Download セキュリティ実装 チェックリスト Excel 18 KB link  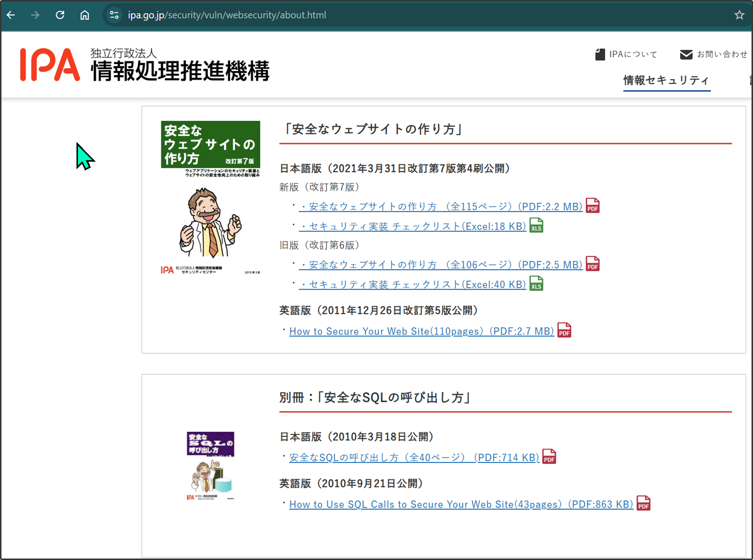(x=413, y=226)
